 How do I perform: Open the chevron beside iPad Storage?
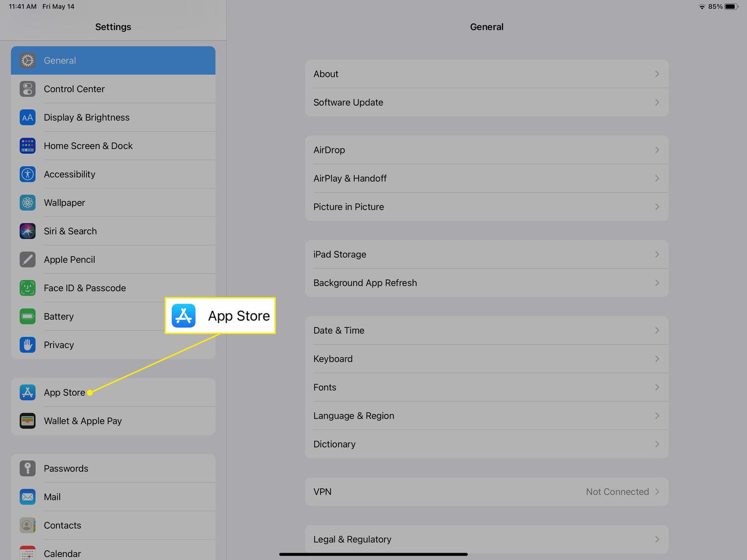point(657,255)
